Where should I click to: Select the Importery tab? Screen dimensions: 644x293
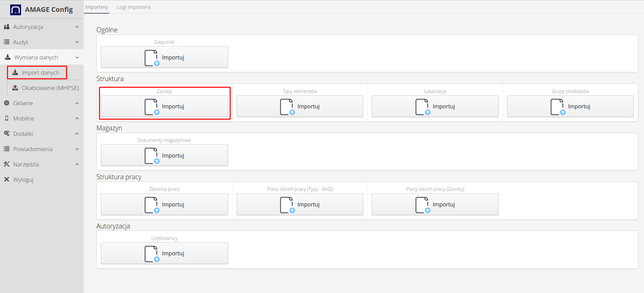(96, 7)
